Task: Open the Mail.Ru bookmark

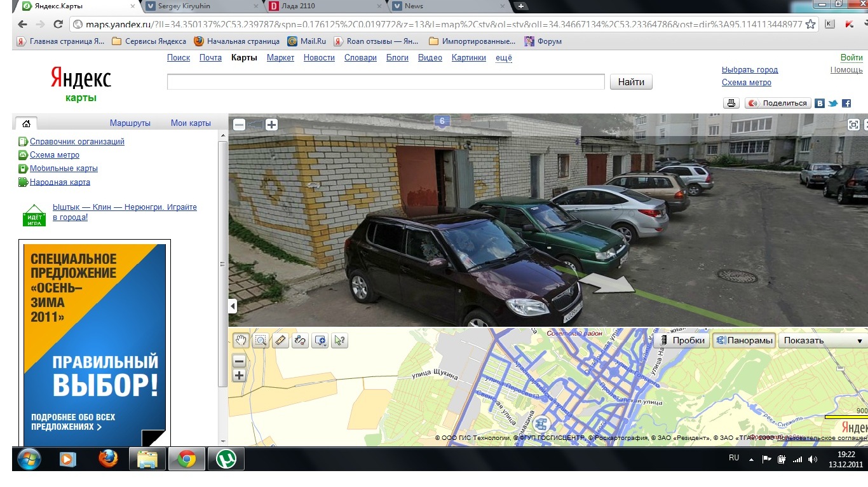Action: pos(307,41)
